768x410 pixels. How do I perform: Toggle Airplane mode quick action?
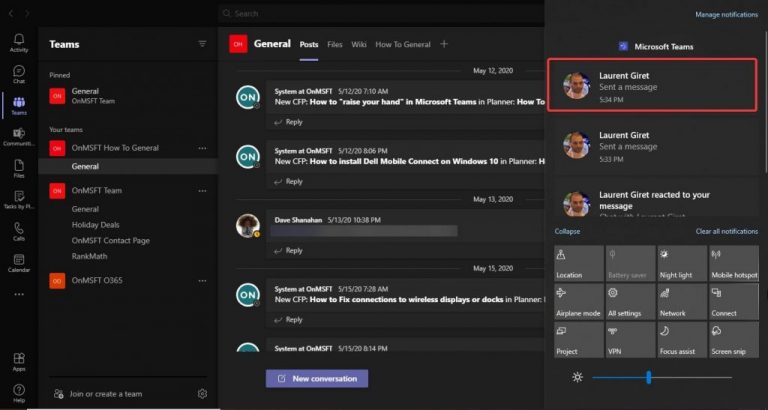(x=579, y=301)
